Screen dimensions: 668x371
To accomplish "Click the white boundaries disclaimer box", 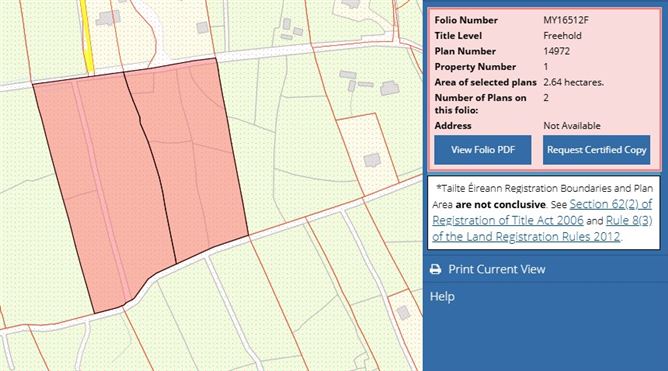I will pyautogui.click(x=544, y=213).
